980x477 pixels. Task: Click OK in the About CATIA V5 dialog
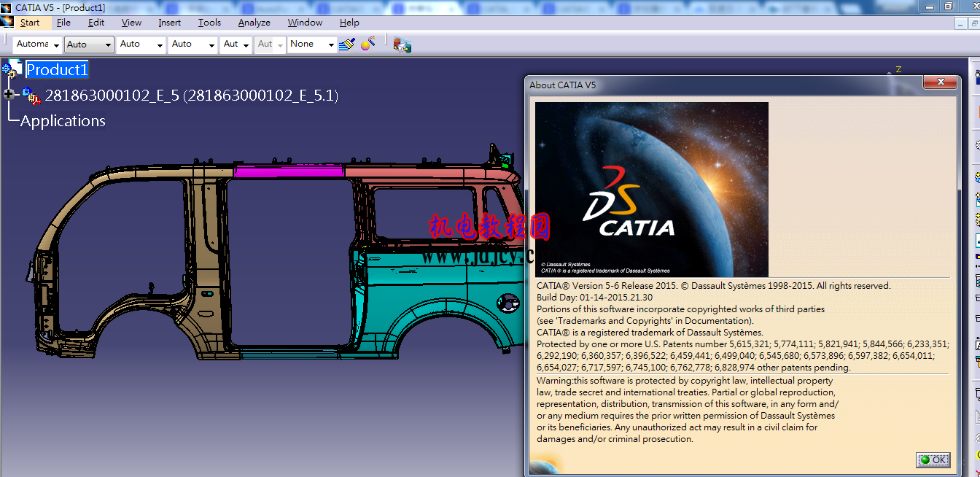(x=933, y=459)
